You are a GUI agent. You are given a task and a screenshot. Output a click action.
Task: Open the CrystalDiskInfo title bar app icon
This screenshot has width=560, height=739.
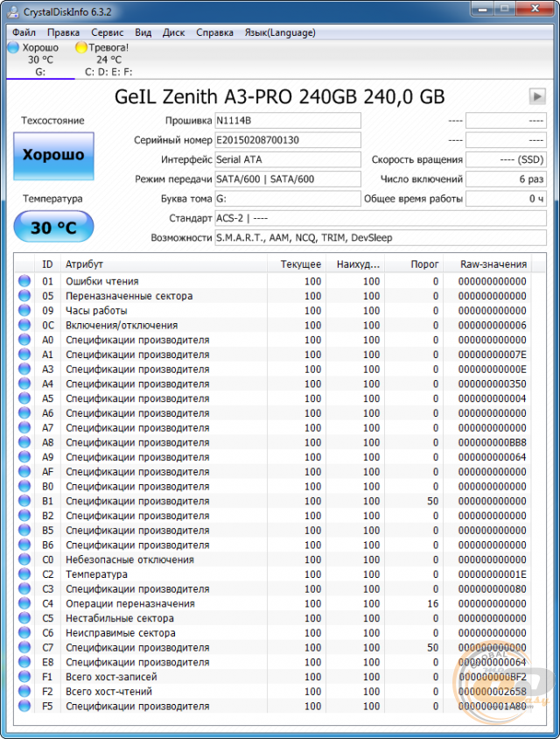[14, 11]
